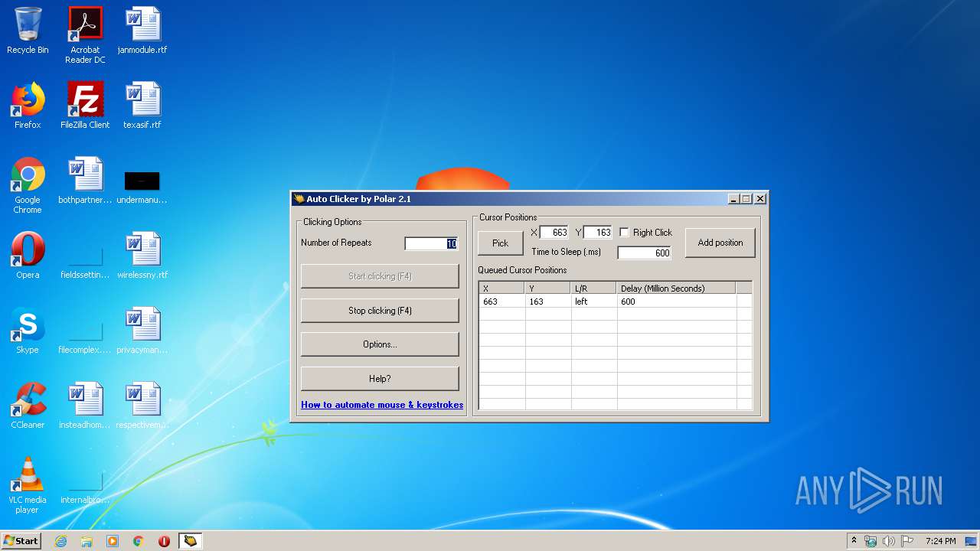980x551 pixels.
Task: Minimize the Auto Clicker window
Action: 733,199
